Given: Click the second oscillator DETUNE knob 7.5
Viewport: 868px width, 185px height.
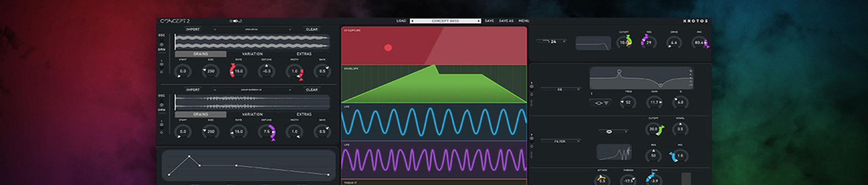Looking at the screenshot, I should point(267,131).
